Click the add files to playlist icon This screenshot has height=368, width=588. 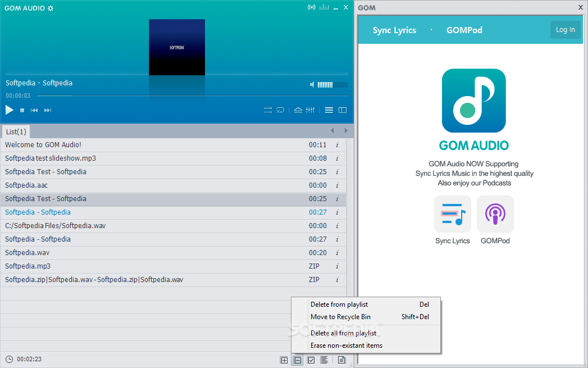[284, 360]
